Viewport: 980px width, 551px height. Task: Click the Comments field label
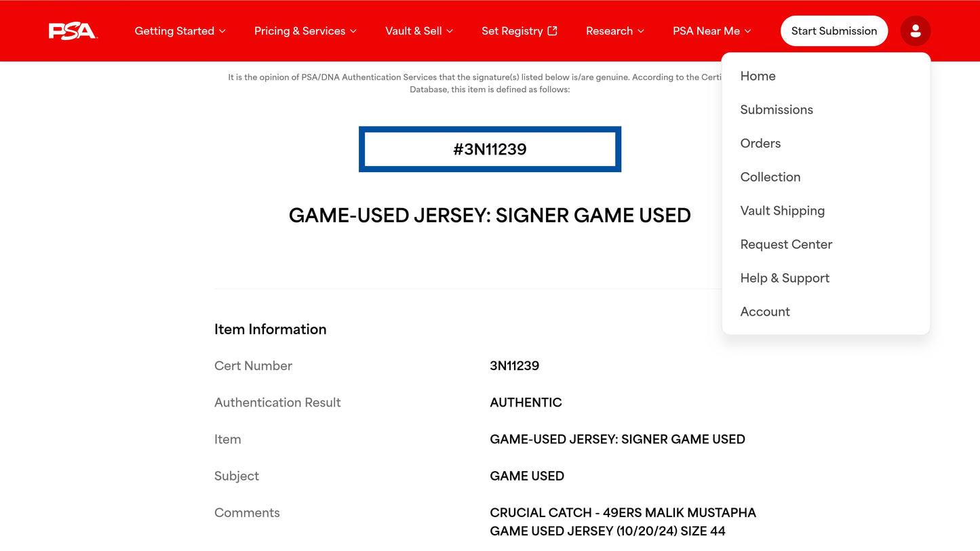[247, 513]
